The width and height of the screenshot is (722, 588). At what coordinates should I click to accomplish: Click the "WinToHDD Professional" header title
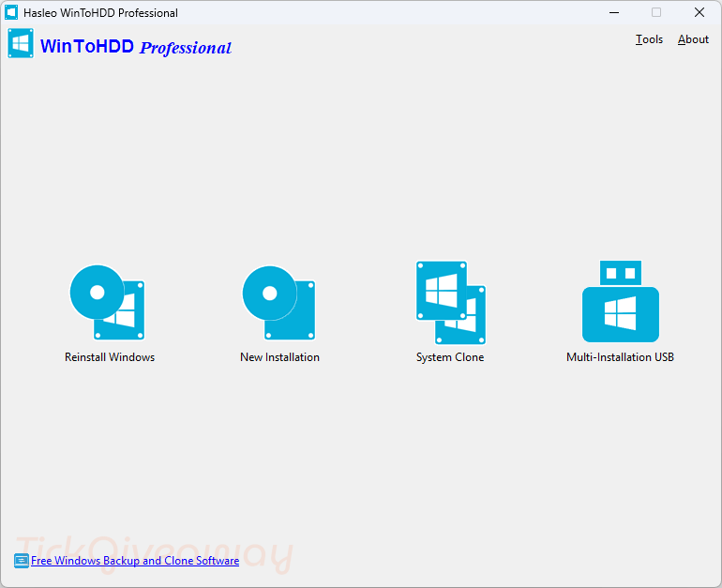pyautogui.click(x=136, y=47)
